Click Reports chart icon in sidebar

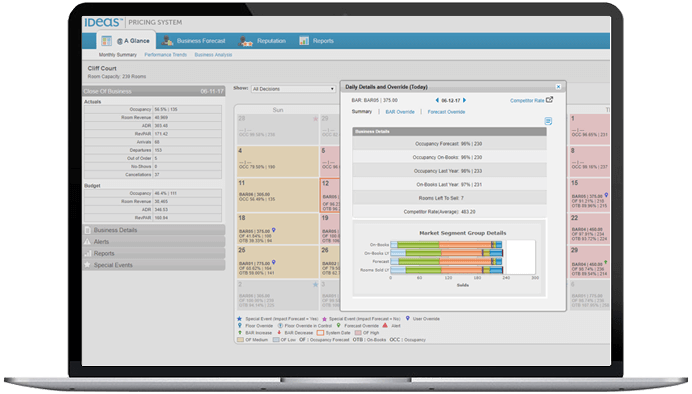pyautogui.click(x=87, y=253)
